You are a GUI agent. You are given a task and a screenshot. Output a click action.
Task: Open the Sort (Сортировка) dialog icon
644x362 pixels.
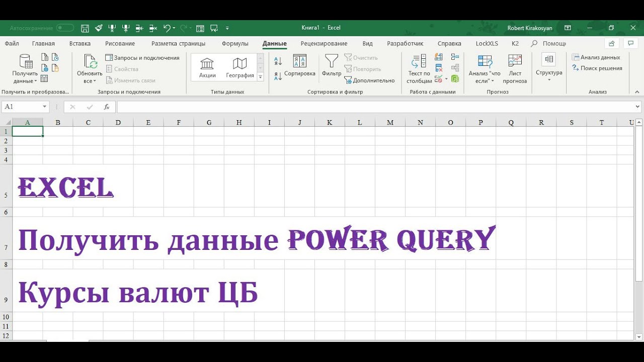click(x=300, y=62)
